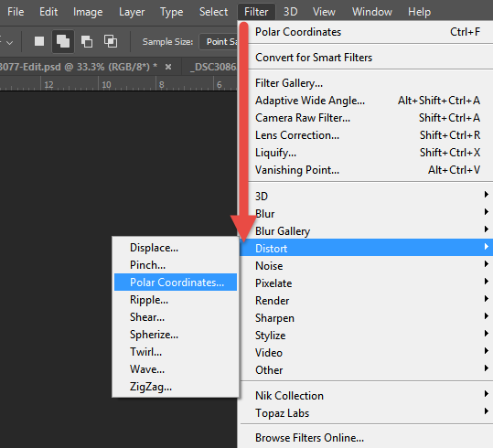The width and height of the screenshot is (493, 448).
Task: Open the Layer menu
Action: point(132,12)
